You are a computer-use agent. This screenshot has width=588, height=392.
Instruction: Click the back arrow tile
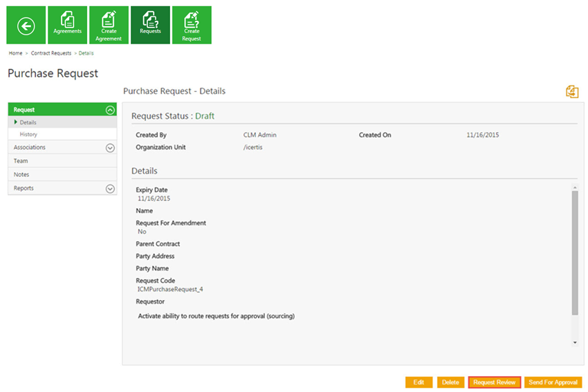26,26
